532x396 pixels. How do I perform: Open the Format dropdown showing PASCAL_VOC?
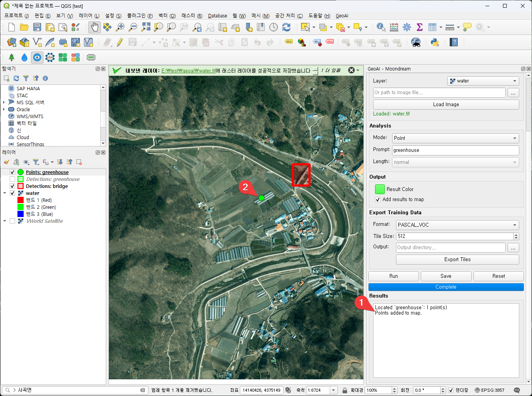pyautogui.click(x=457, y=225)
